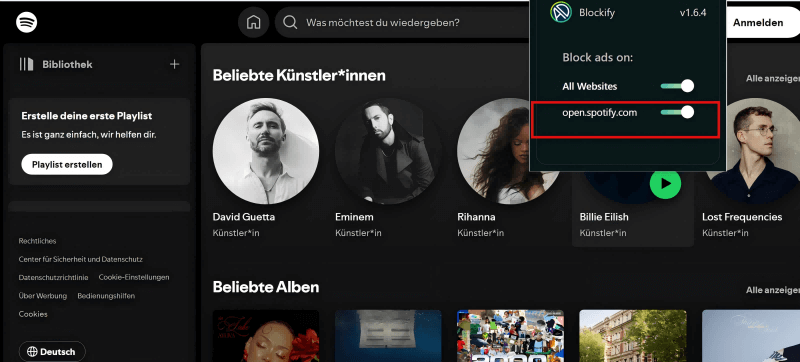Screen dimensions: 800x362
Task: Show all under Beliebte Künstler*innen
Action: [x=772, y=79]
